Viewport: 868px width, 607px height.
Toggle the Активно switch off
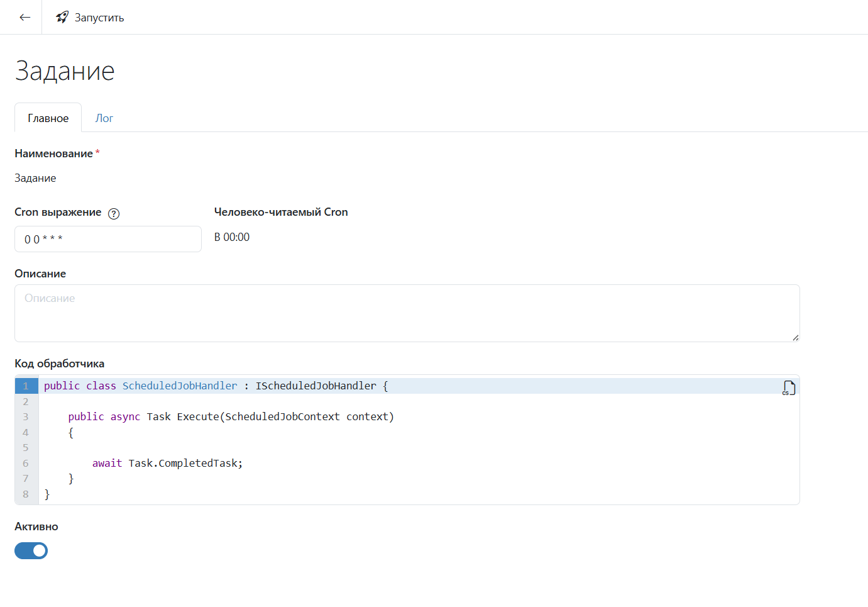(x=31, y=551)
